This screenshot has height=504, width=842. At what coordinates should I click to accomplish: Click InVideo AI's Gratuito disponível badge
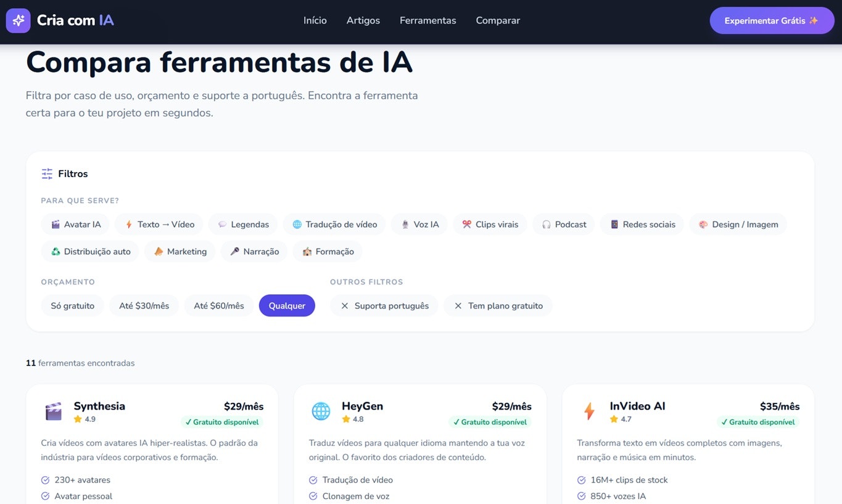pyautogui.click(x=758, y=423)
